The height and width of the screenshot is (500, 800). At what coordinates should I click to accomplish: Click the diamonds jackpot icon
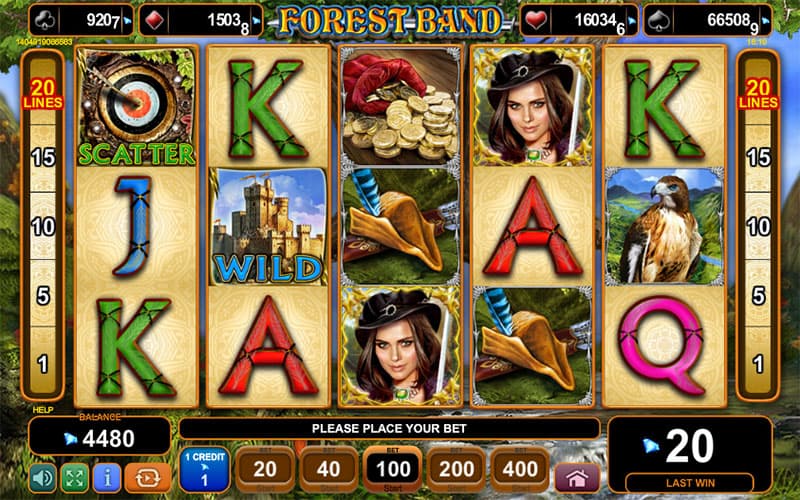click(x=155, y=20)
